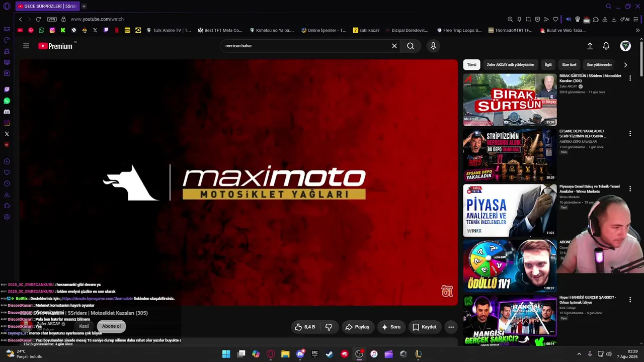The image size is (644, 362).
Task: Open the 'HANGİSİ GERÇEK ŞARKICI' video title link
Action: pyautogui.click(x=588, y=300)
